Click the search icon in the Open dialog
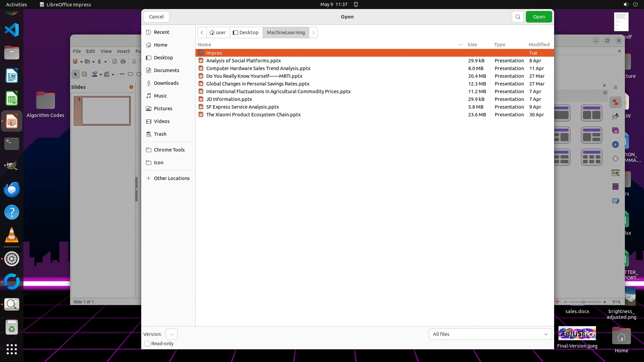Viewport: 644px width, 362px height. 518,17
